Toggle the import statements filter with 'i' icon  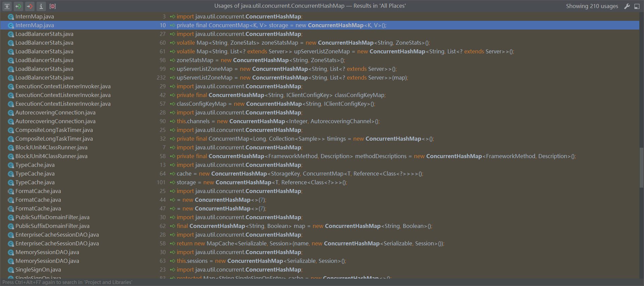(x=41, y=6)
